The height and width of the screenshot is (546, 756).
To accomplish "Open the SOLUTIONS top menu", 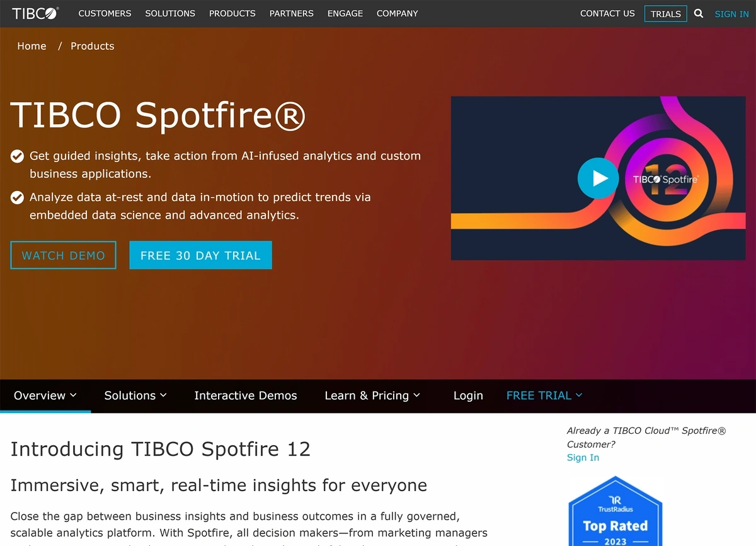I will [x=170, y=13].
